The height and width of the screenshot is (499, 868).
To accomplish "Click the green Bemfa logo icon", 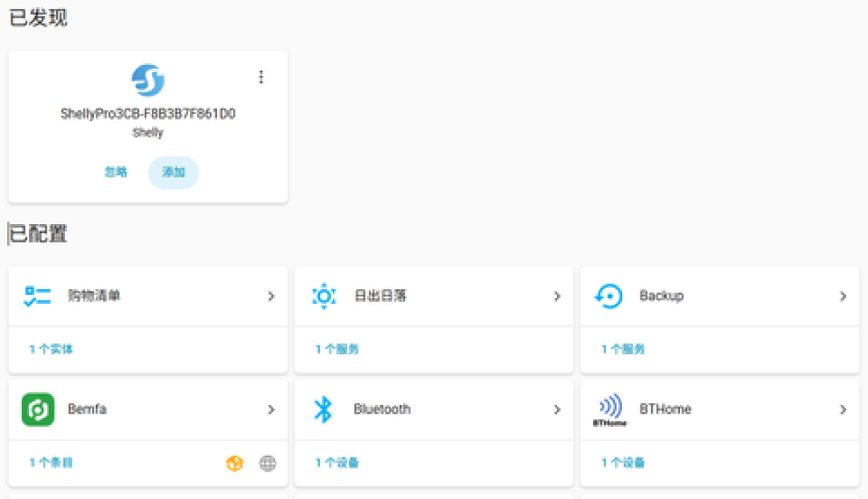I will click(38, 409).
